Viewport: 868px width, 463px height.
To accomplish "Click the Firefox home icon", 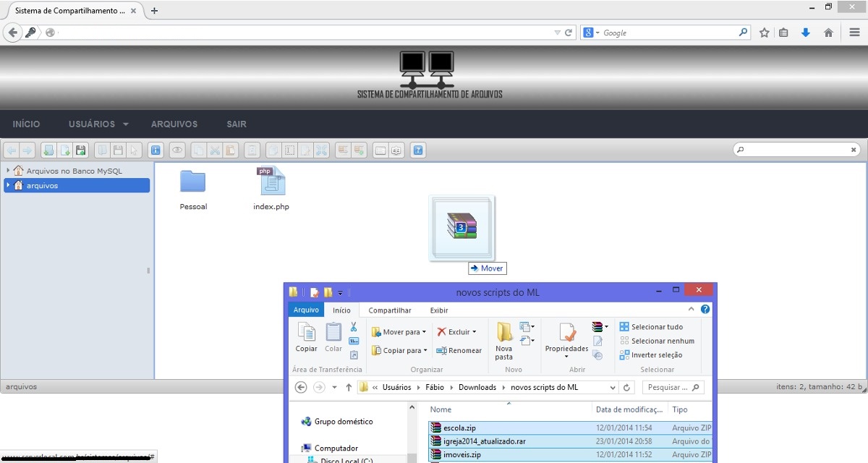I will coord(828,33).
